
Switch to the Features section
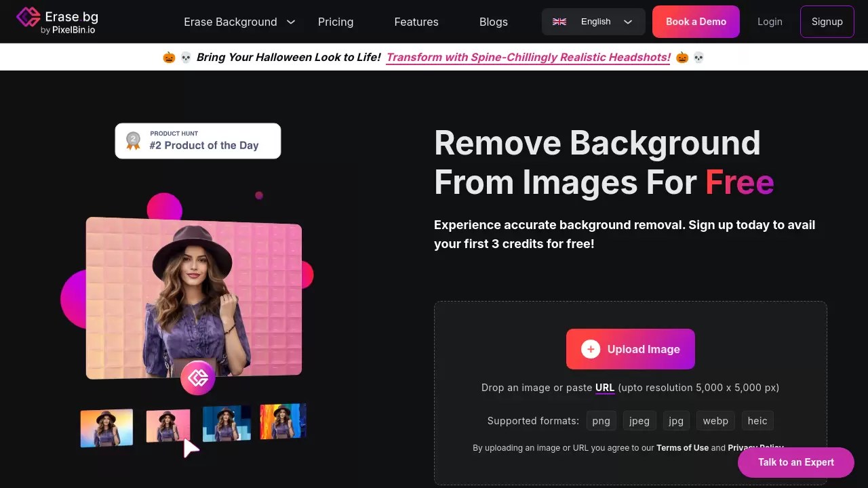pos(416,22)
